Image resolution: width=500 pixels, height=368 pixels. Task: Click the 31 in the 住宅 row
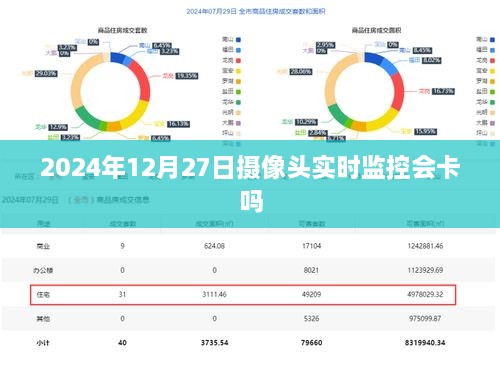pos(122,295)
